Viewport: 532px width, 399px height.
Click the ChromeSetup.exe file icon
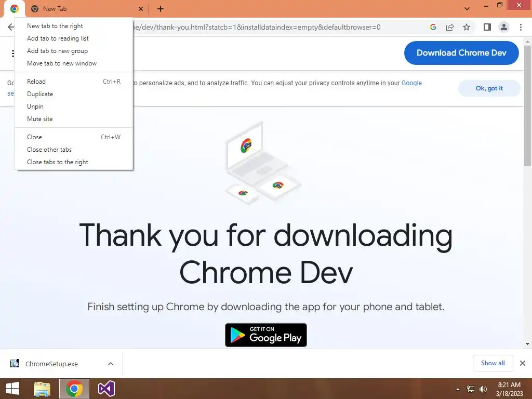(14, 363)
